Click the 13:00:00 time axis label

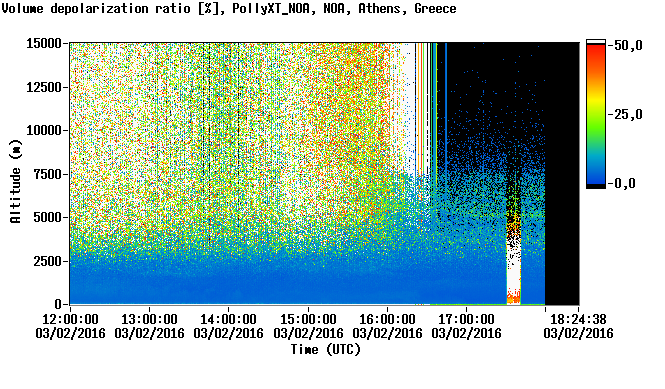pos(149,319)
